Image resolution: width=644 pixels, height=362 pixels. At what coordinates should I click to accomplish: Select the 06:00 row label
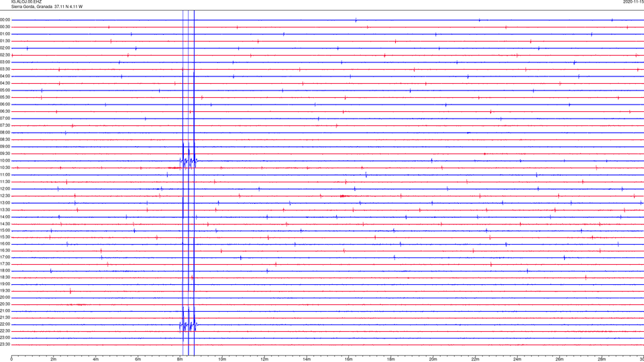click(x=5, y=105)
